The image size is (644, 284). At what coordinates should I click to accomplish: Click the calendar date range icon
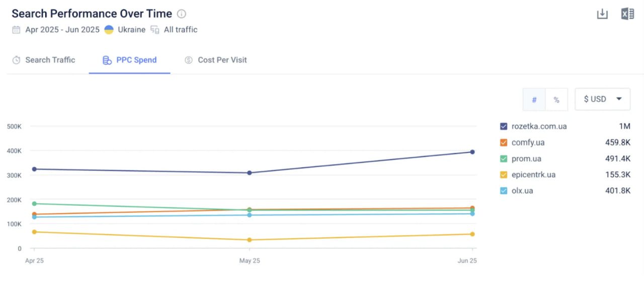[17, 30]
